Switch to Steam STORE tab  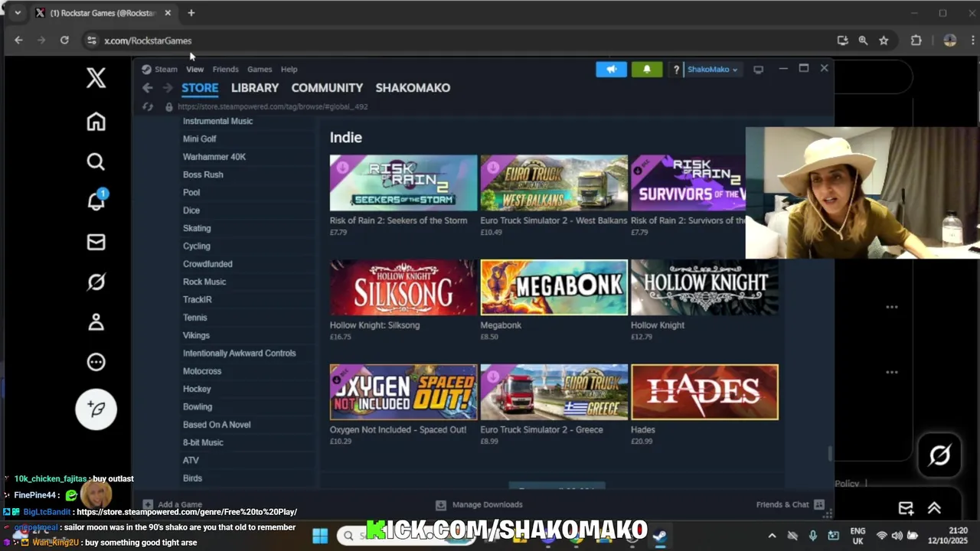point(200,88)
